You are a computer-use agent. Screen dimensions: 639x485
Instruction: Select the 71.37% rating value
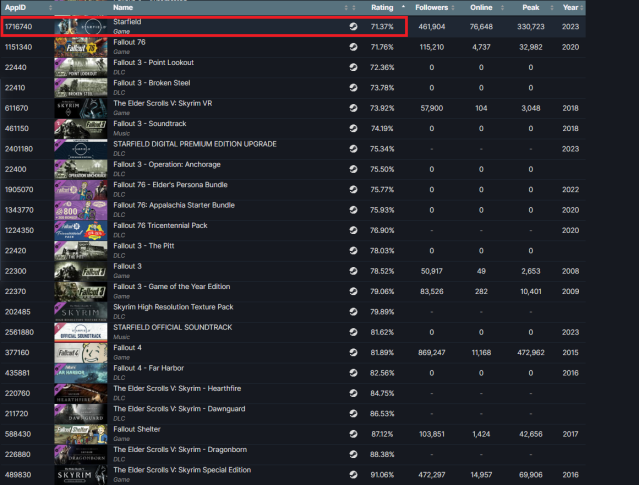click(382, 26)
